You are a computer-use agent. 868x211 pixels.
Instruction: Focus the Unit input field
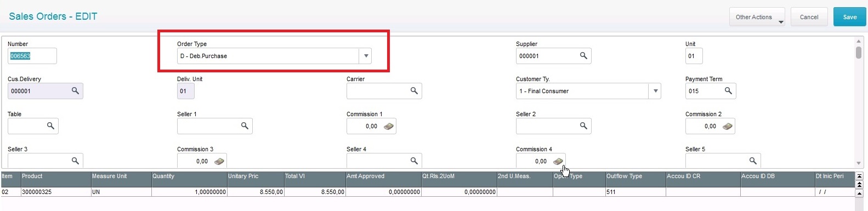[x=694, y=56]
